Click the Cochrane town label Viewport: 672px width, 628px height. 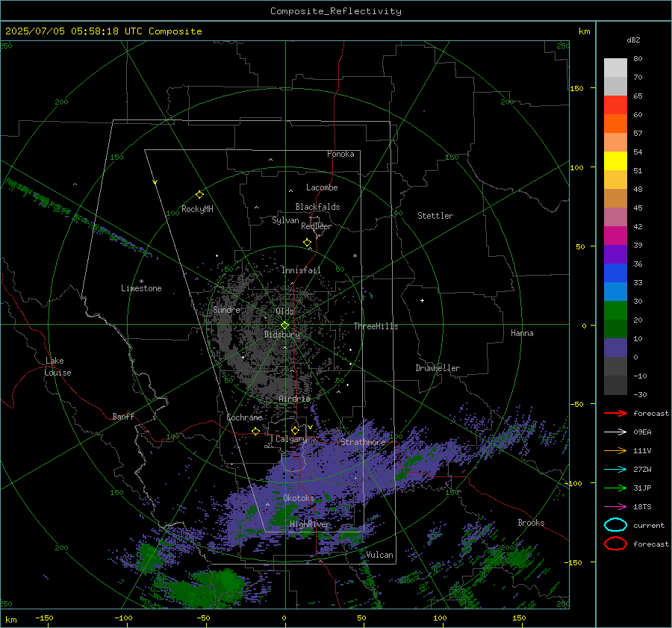[x=244, y=417]
